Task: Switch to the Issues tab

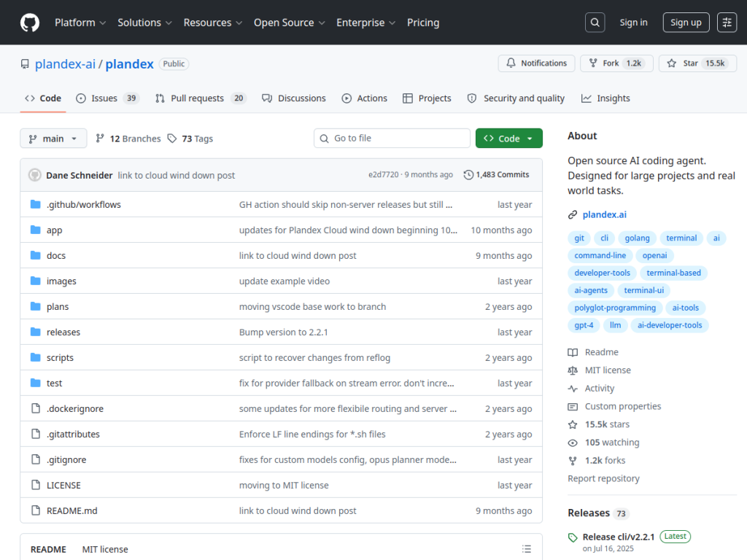Action: 107,98
